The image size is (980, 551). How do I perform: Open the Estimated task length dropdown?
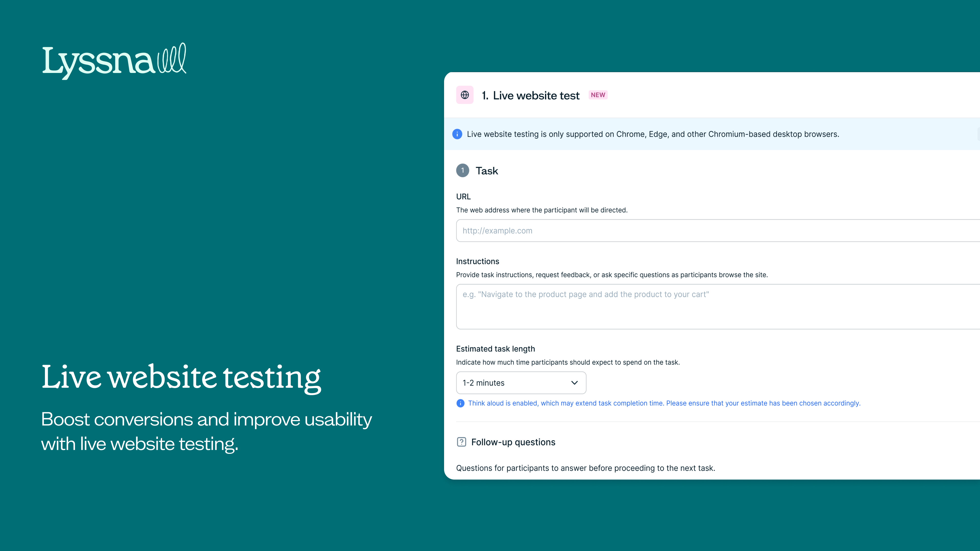[x=521, y=383]
